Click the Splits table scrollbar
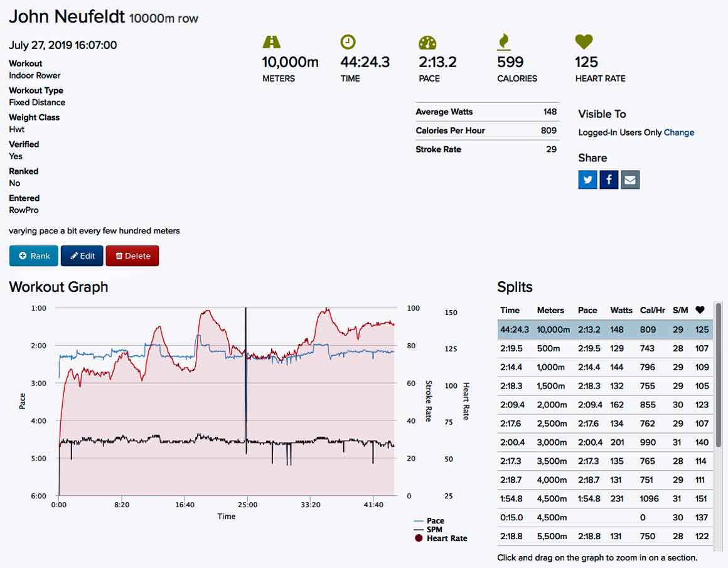This screenshot has height=568, width=728. click(x=718, y=374)
